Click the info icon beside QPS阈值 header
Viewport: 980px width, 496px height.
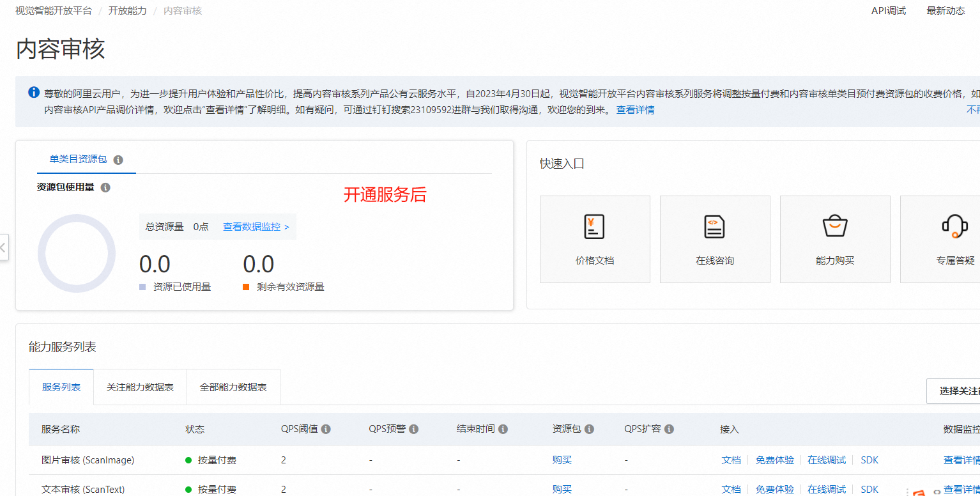coord(326,429)
